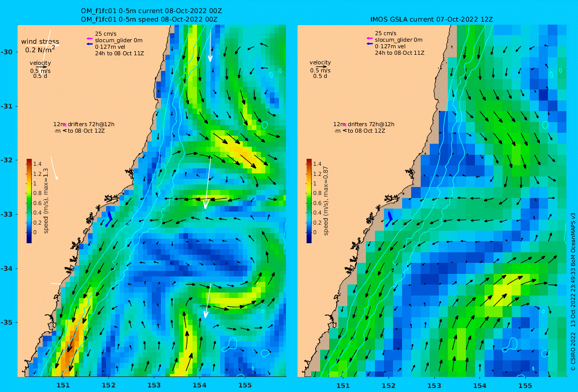Viewport: 578px width, 392px height.
Task: Click the '0.2 N/m2' wind stress value
Action: [40, 49]
